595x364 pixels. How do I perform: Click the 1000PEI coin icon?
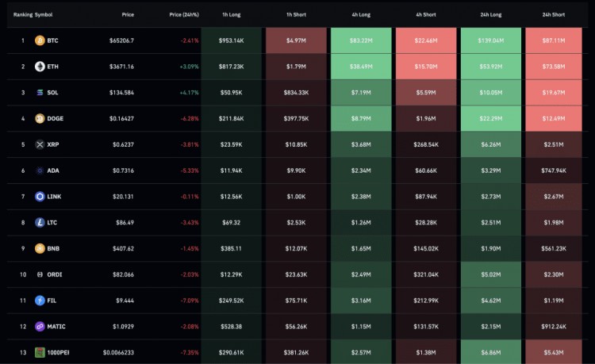point(40,352)
